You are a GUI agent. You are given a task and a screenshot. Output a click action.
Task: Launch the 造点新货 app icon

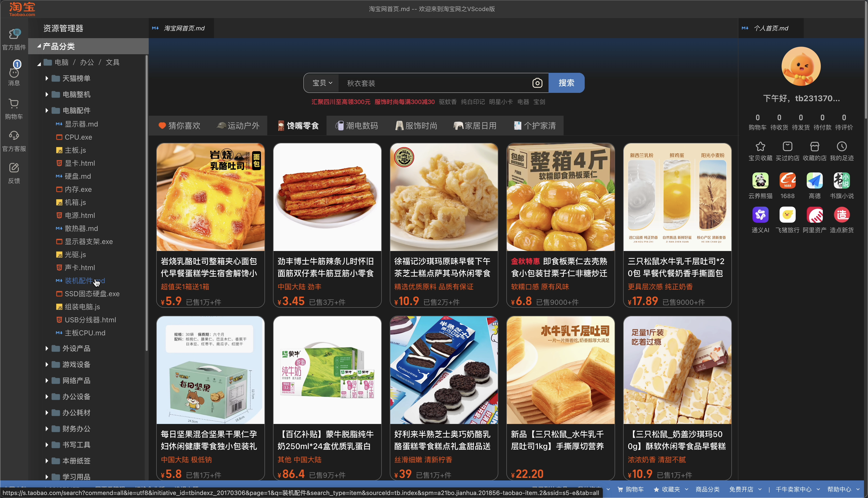[842, 215]
